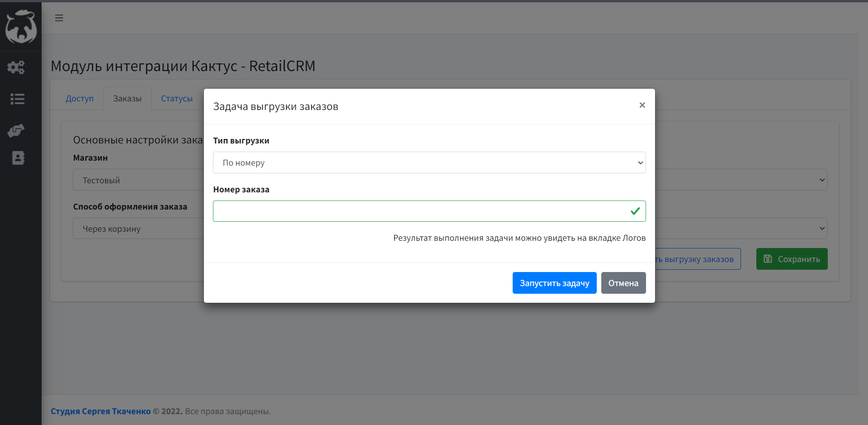Switch to the Статусы tab
Screen dimensions: 868x425
click(x=177, y=98)
